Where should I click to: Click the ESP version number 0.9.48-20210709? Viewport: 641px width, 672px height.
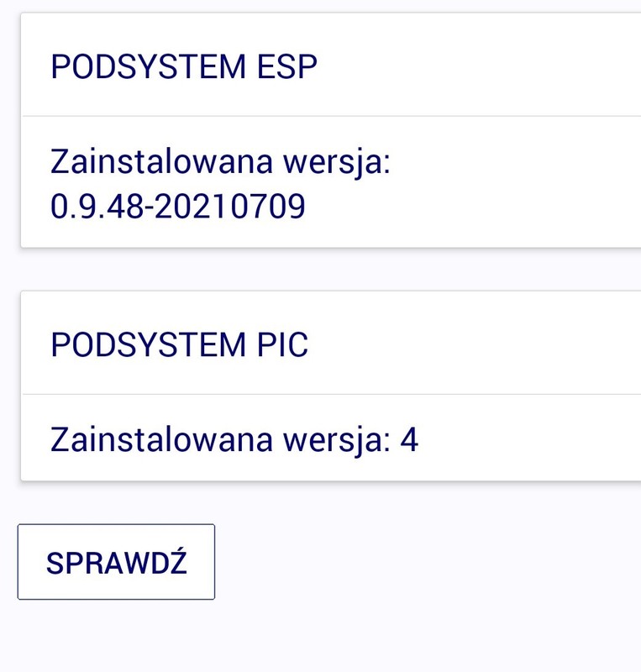[x=178, y=207]
